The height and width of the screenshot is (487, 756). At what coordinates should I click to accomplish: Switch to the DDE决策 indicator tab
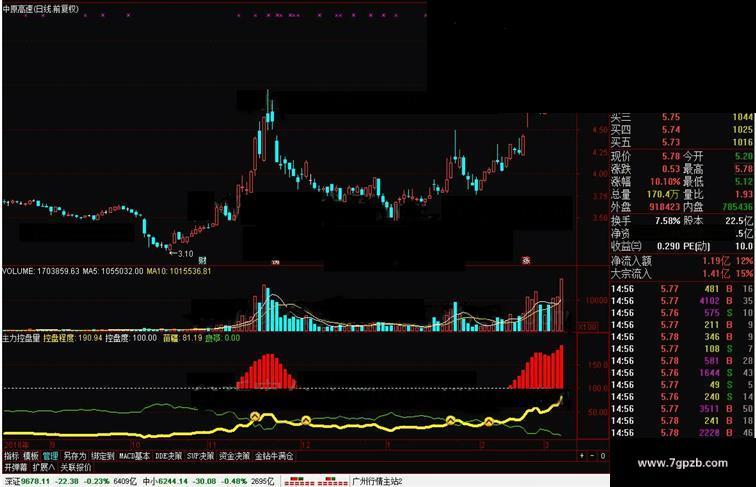(169, 456)
